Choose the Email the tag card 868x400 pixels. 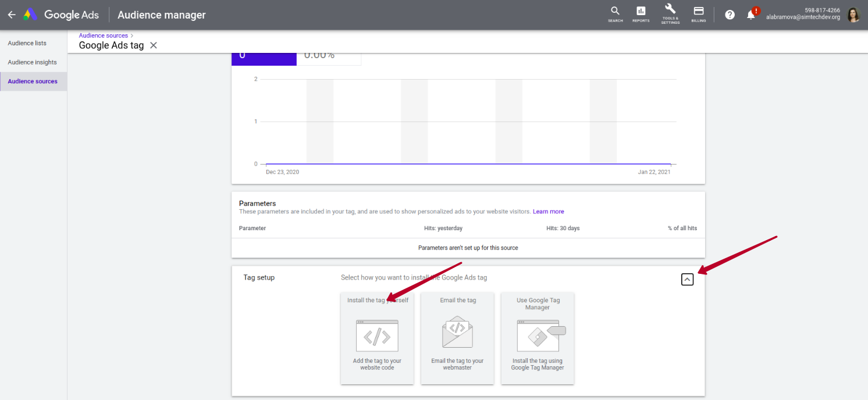pyautogui.click(x=457, y=338)
